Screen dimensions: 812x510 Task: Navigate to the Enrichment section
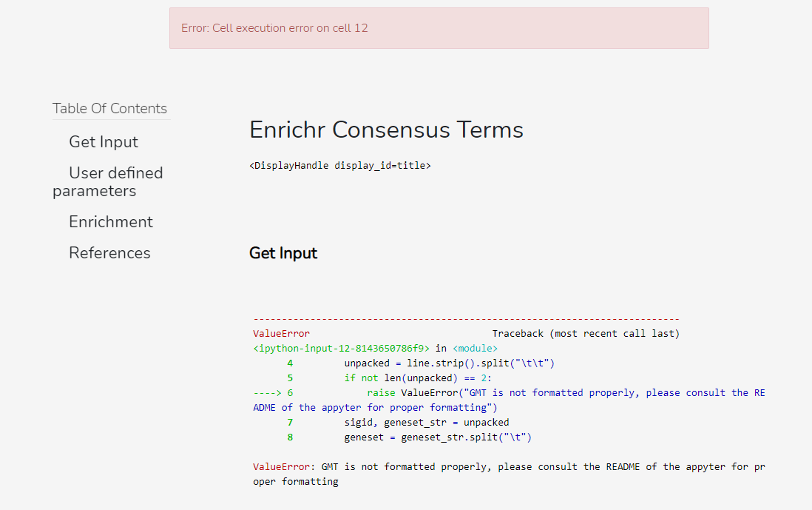110,221
